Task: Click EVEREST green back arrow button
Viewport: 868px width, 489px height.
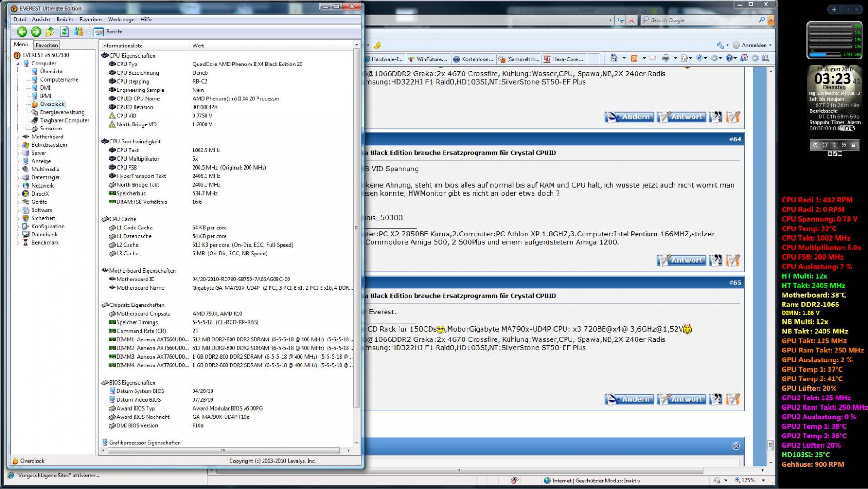Action: (22, 32)
